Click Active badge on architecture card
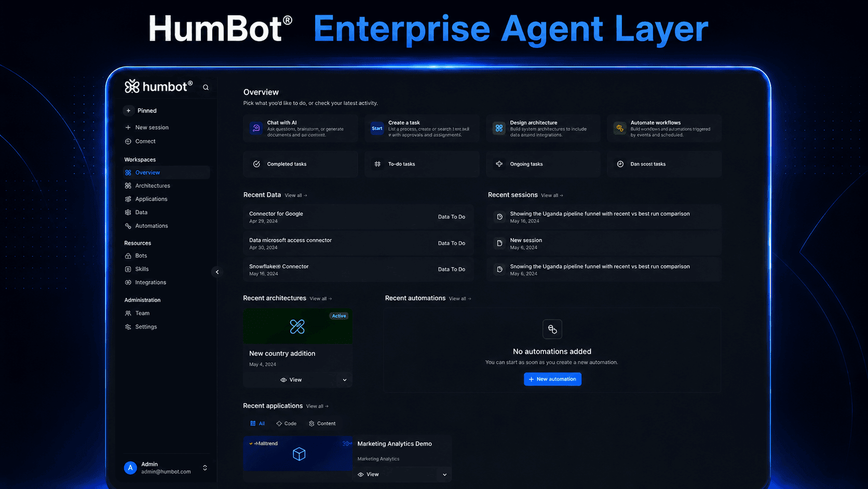Viewport: 868px width, 489px height. (x=339, y=316)
